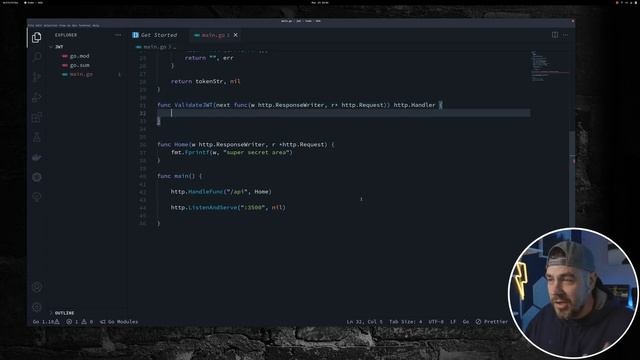The height and width of the screenshot is (360, 640).
Task: Open the Accounts menu icon
Action: [37, 287]
